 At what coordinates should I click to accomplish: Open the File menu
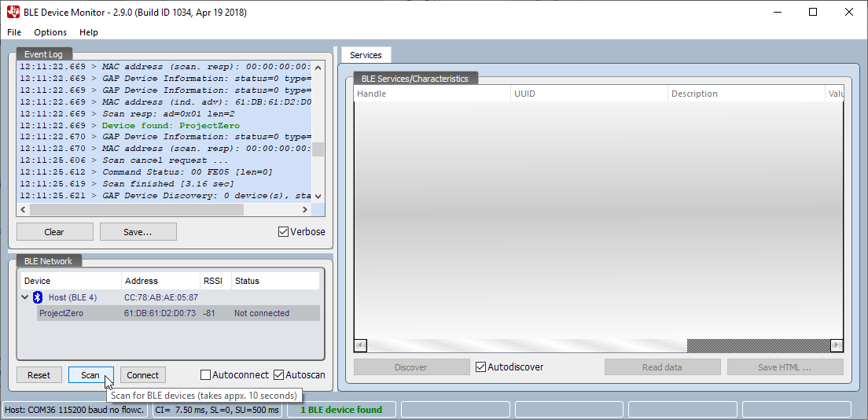[x=14, y=32]
